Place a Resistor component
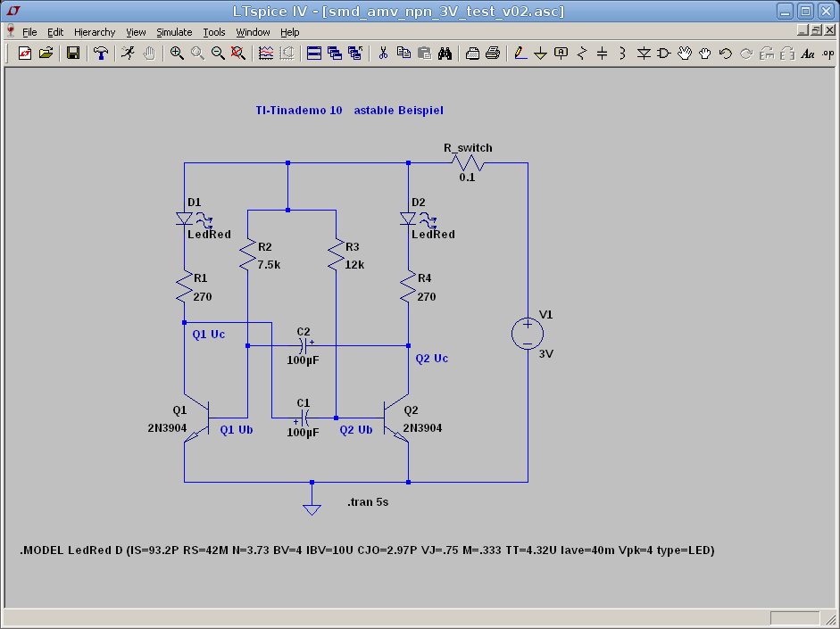Screen dimensions: 840x629 coord(582,53)
